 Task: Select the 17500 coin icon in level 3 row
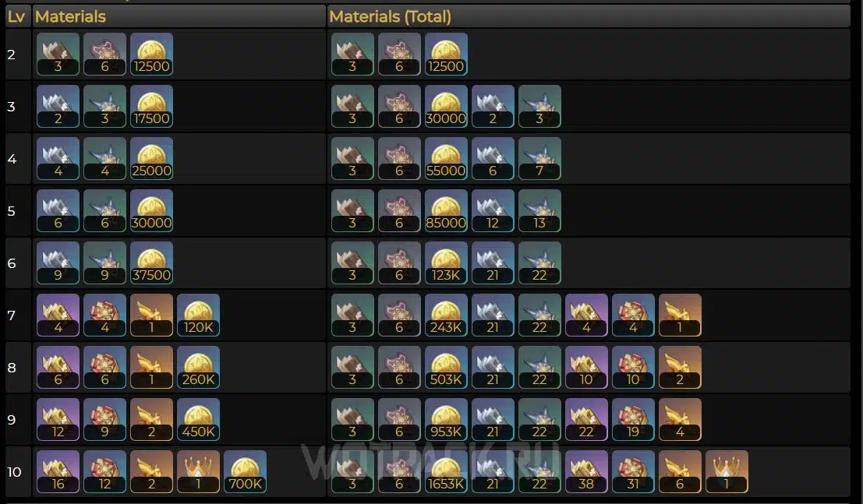coord(151,106)
